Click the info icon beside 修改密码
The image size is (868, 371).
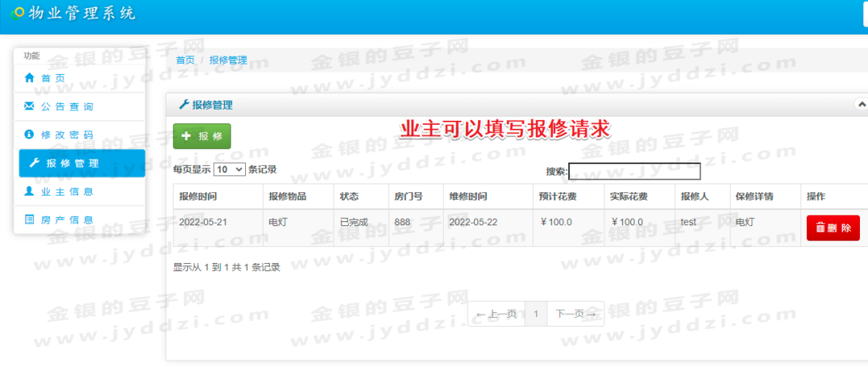pos(30,134)
